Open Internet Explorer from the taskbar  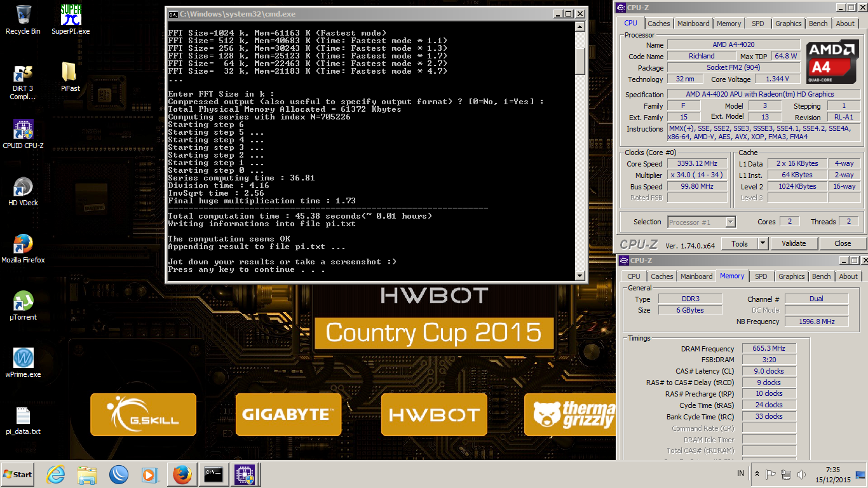(x=56, y=475)
